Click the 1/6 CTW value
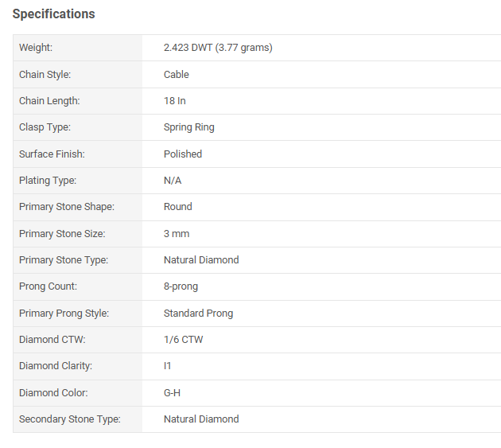Viewport: 501px width, 448px height. (184, 340)
